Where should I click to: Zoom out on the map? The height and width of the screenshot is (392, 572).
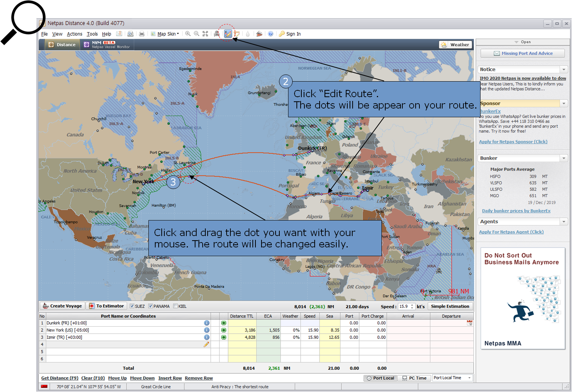197,34
